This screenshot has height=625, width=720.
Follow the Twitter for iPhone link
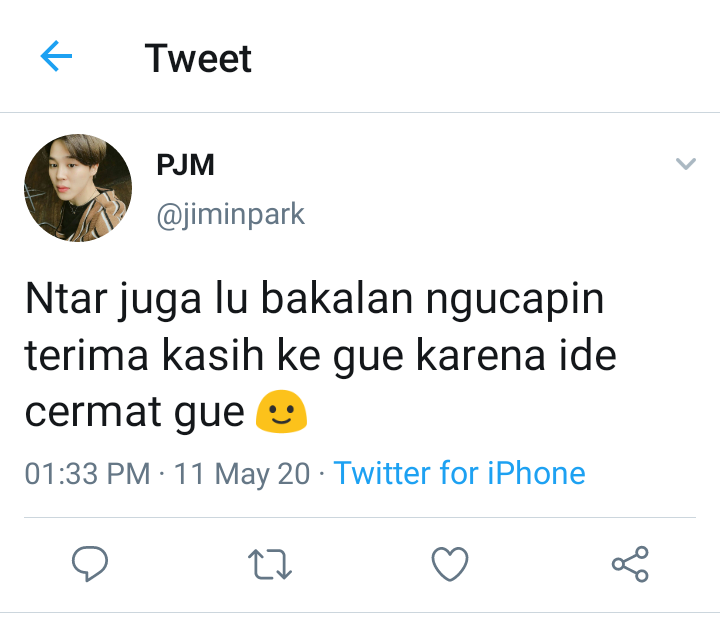point(459,473)
